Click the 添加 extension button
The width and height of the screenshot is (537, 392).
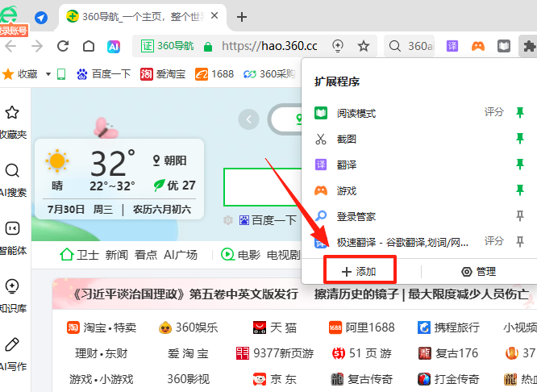tap(360, 272)
